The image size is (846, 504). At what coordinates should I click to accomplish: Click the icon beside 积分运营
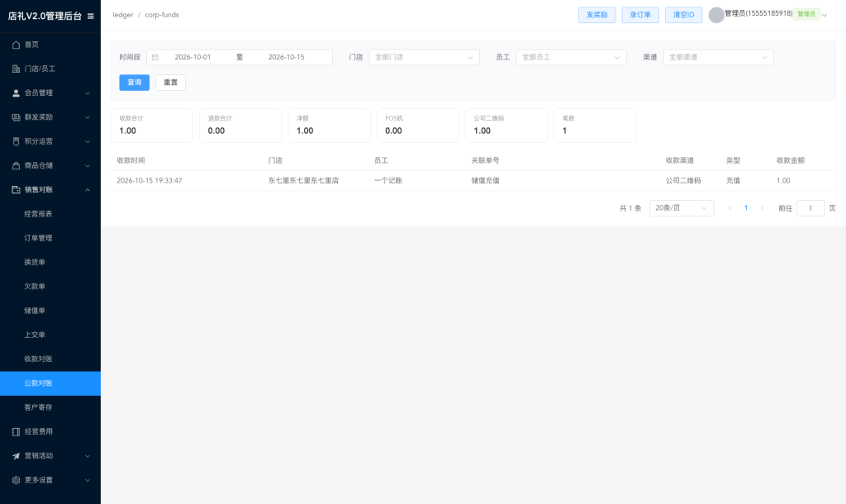click(x=17, y=141)
